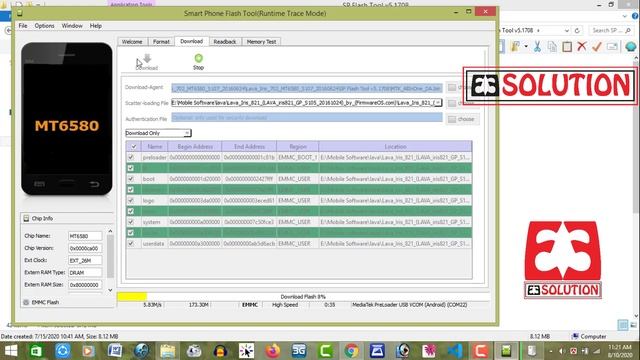The width and height of the screenshot is (640, 360).
Task: Expand the Explorer address bar history dropdown
Action: 567,31
